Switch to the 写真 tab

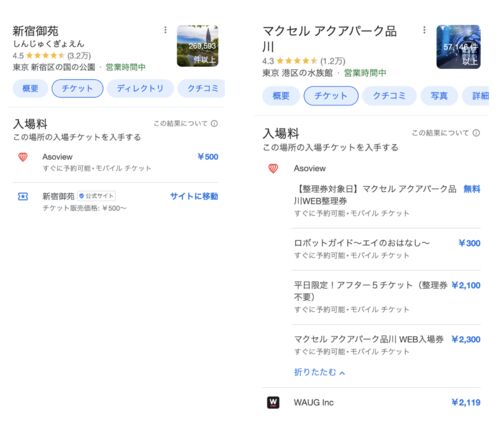(439, 96)
